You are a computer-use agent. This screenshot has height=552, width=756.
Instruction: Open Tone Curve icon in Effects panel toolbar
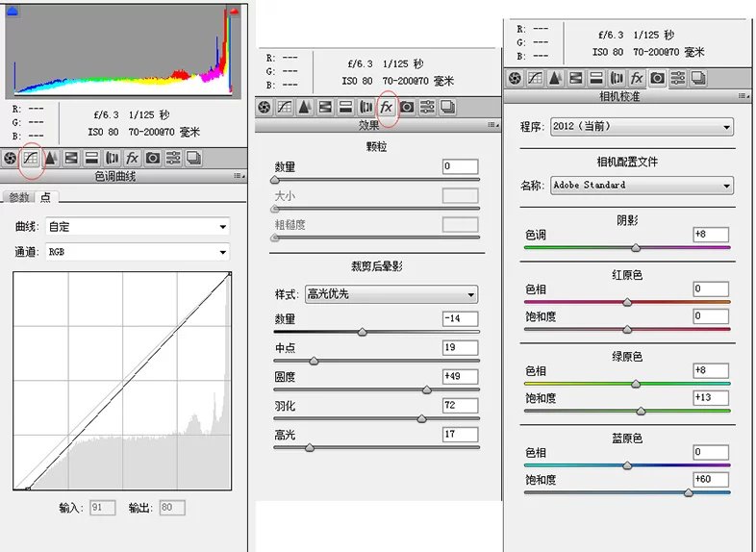[285, 107]
